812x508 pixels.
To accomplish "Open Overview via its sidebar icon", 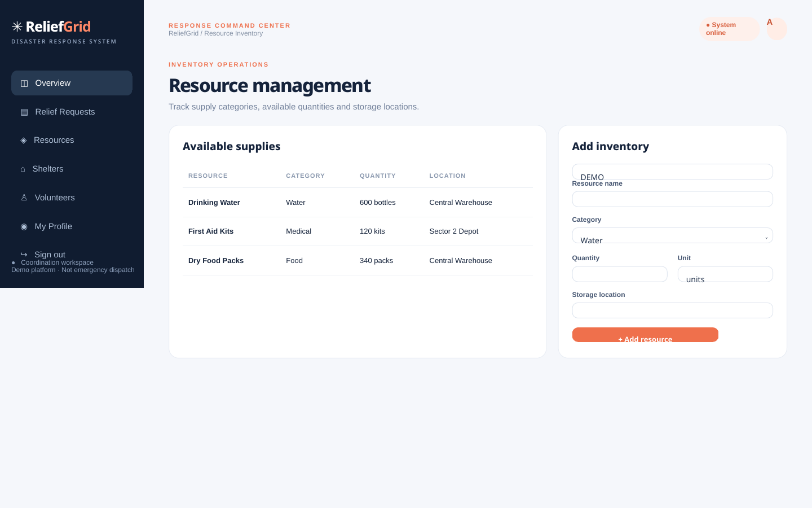I will [x=24, y=84].
